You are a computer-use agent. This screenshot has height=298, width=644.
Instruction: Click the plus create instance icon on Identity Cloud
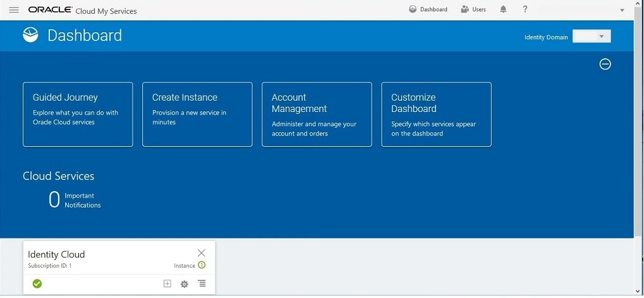point(167,283)
